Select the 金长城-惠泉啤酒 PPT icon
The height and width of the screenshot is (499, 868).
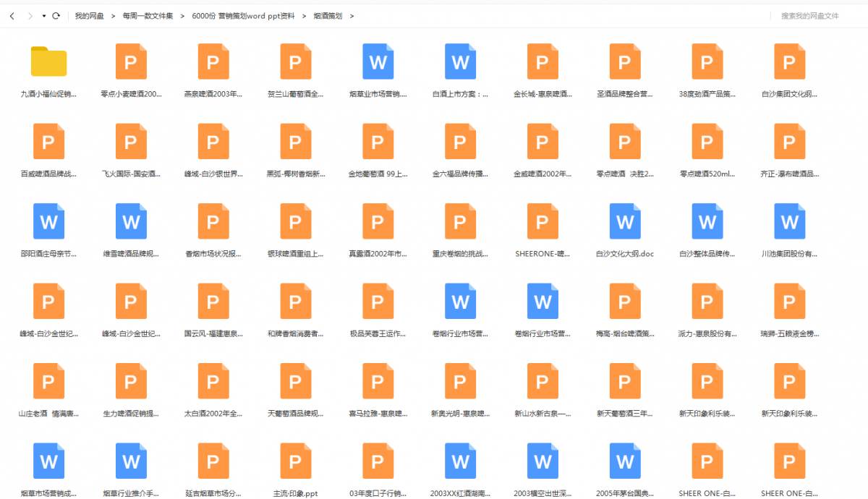coord(543,61)
